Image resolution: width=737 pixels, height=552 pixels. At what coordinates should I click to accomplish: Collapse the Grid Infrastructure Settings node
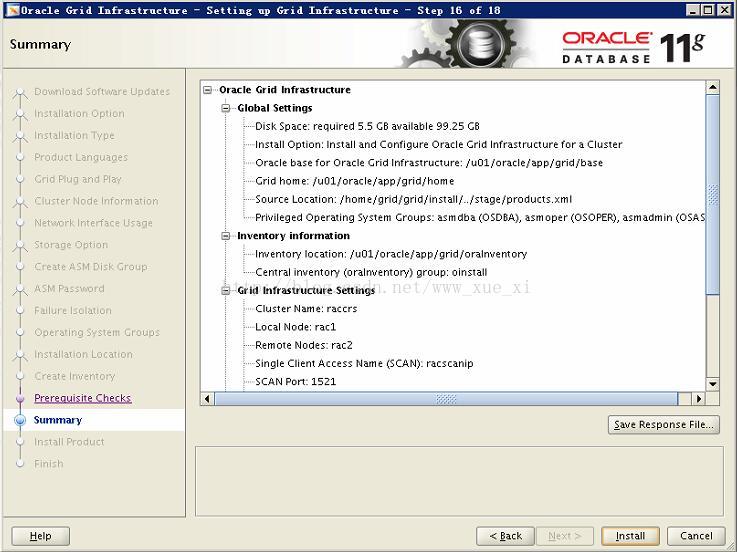226,291
